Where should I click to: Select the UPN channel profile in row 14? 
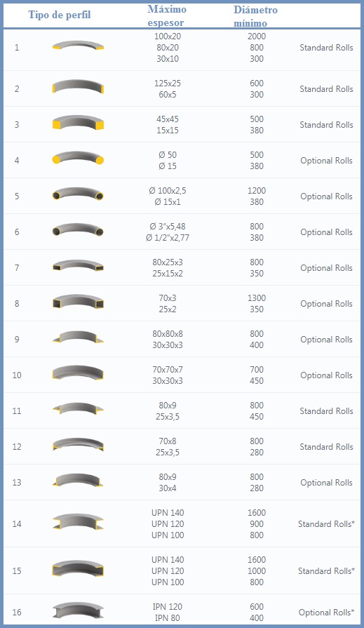pyautogui.click(x=78, y=522)
